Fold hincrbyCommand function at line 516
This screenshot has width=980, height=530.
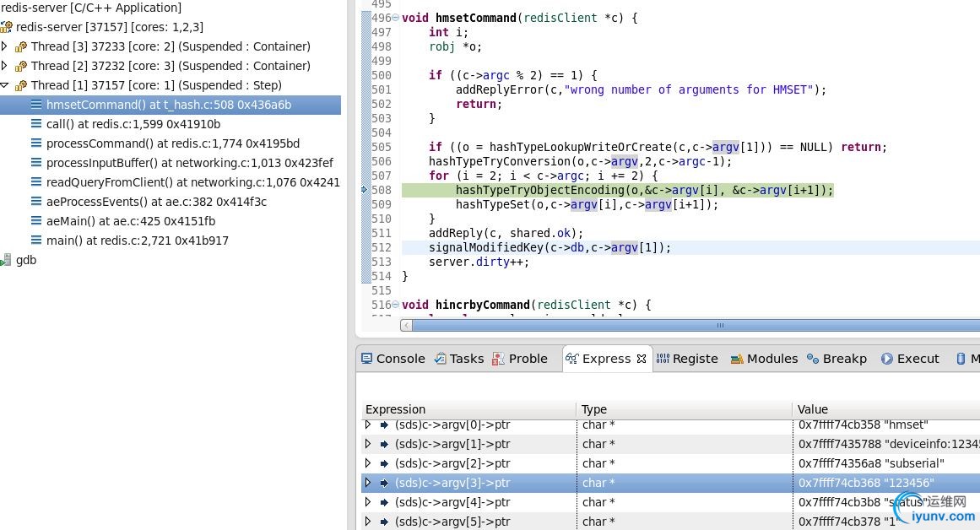point(395,305)
